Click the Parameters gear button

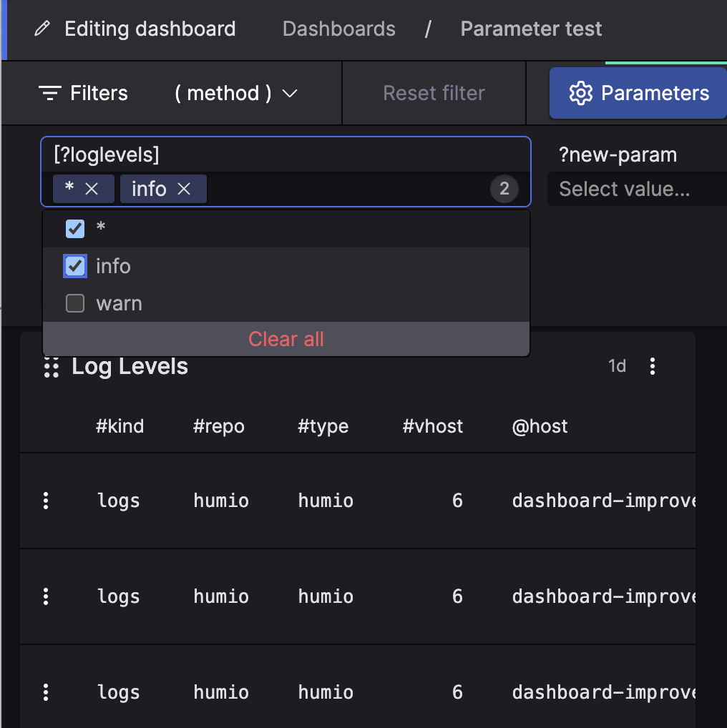point(638,93)
